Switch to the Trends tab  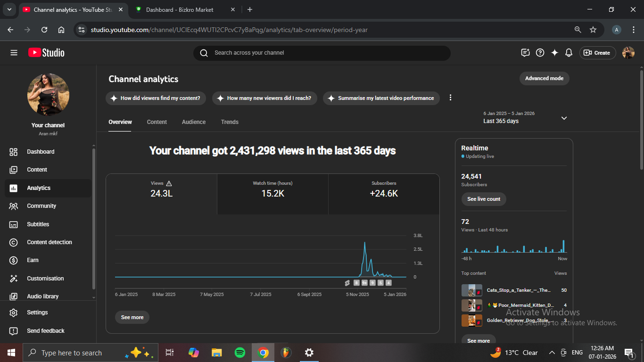pos(230,122)
